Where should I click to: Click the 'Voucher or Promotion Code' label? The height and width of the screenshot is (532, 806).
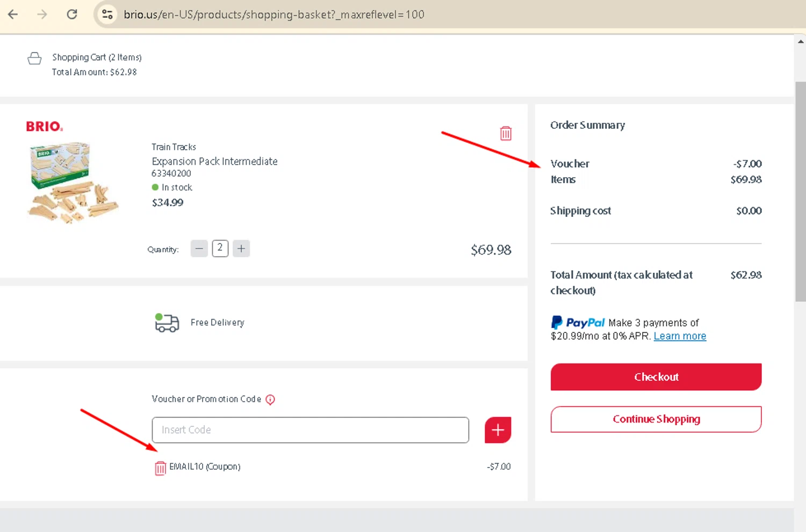tap(206, 399)
